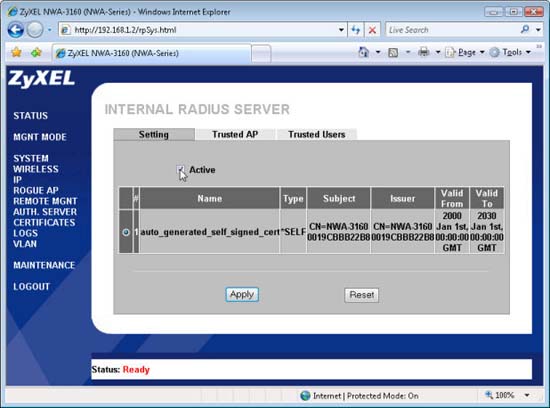Select the auto_generated_self_signed_cert radio button
This screenshot has height=408, width=550.
(126, 232)
